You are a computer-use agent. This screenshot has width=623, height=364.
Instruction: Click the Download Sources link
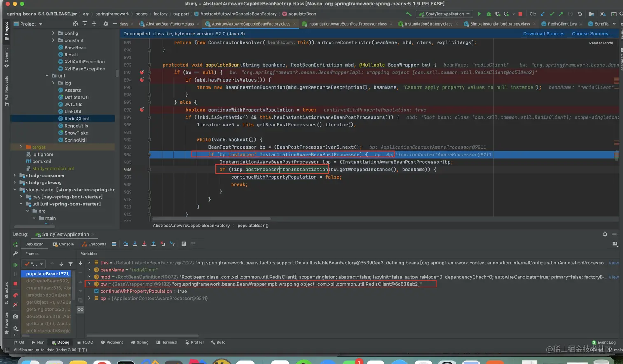543,34
